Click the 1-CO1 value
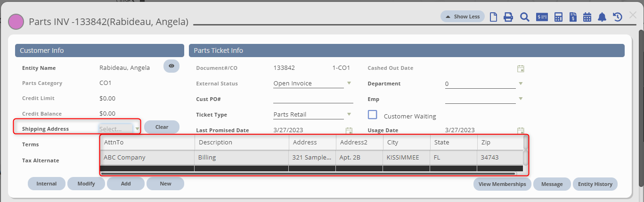This screenshot has width=644, height=202. pyautogui.click(x=341, y=68)
